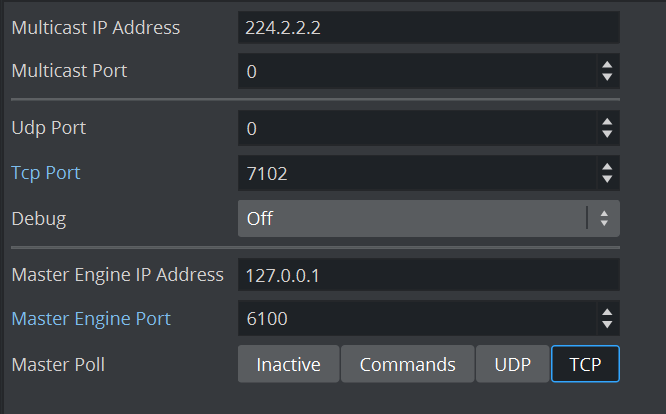Click Udp Port up arrow
Viewport: 666px width, 414px height.
(x=606, y=122)
